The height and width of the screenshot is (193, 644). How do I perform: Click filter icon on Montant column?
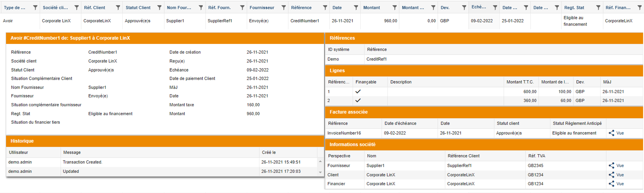click(x=395, y=7)
